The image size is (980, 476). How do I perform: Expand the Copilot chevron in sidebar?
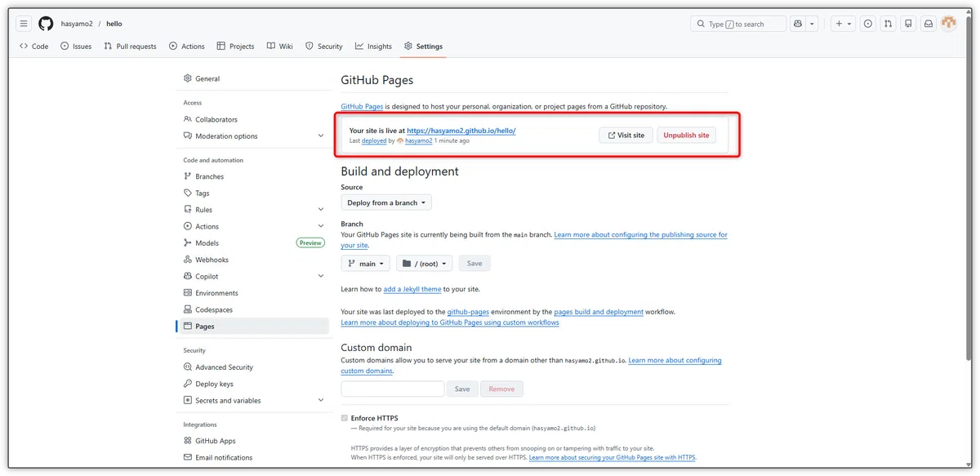(x=320, y=276)
